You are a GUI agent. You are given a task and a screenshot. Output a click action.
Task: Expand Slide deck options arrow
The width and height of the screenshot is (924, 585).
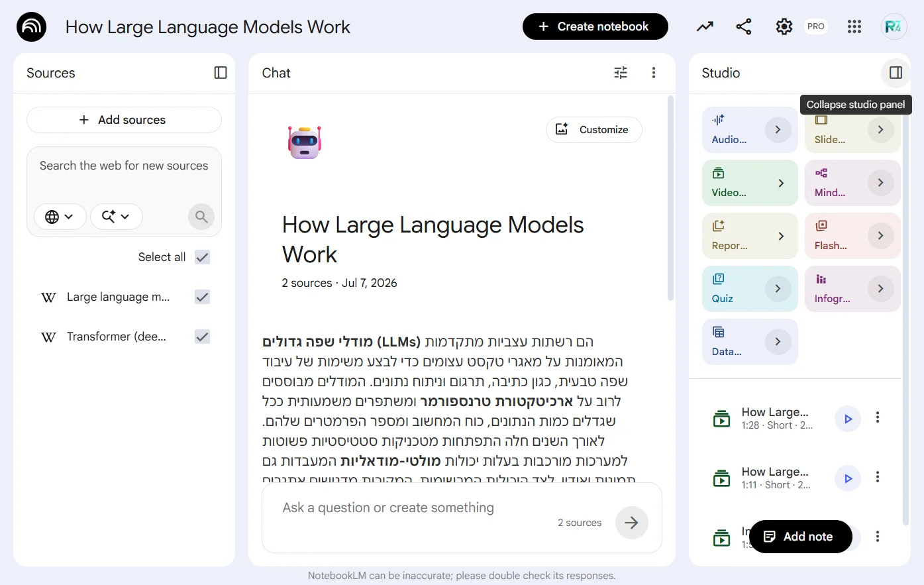point(881,130)
